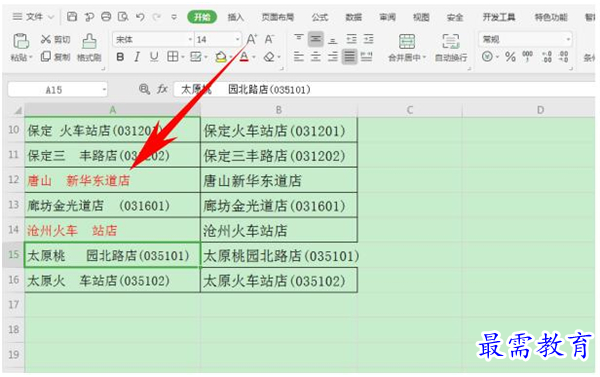Click the 复制 (Copy) button
This screenshot has height=377, width=600.
[x=56, y=57]
